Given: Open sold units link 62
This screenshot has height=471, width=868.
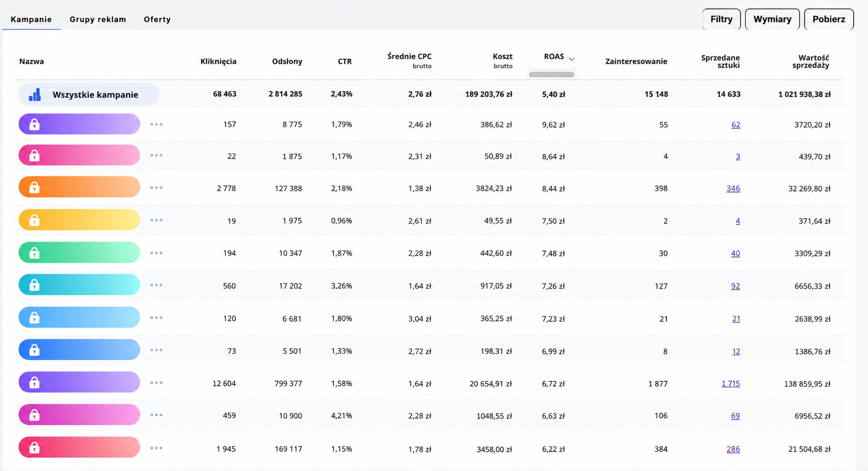Looking at the screenshot, I should point(735,124).
